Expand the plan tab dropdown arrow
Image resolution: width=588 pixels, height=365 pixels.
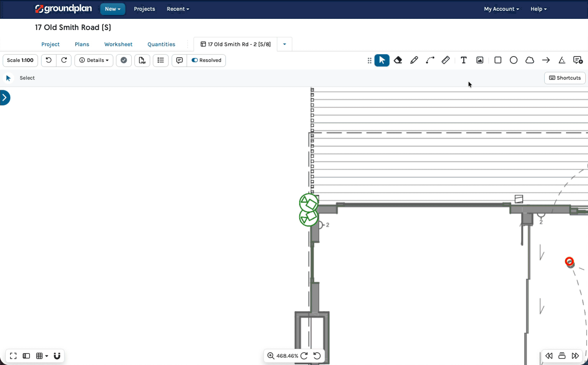pyautogui.click(x=284, y=44)
